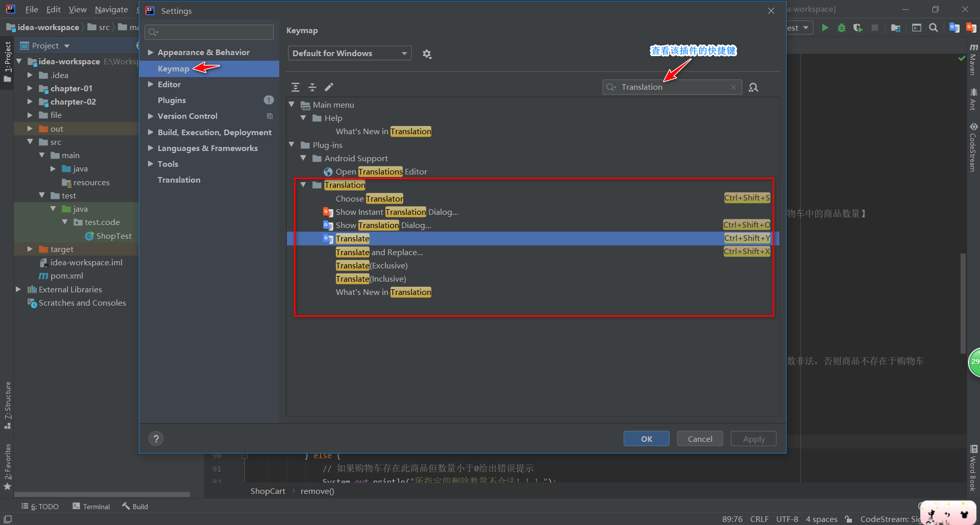Select Open Translations Editor action

coord(533,171)
